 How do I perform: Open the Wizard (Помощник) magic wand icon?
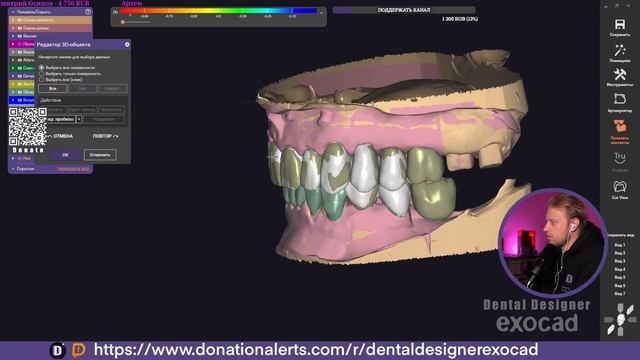pos(620,51)
